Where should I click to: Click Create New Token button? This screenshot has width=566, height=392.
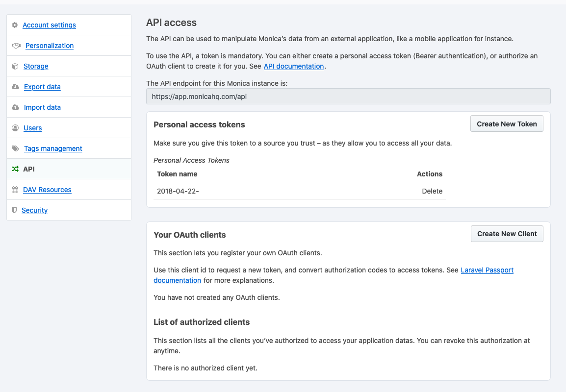coord(507,123)
